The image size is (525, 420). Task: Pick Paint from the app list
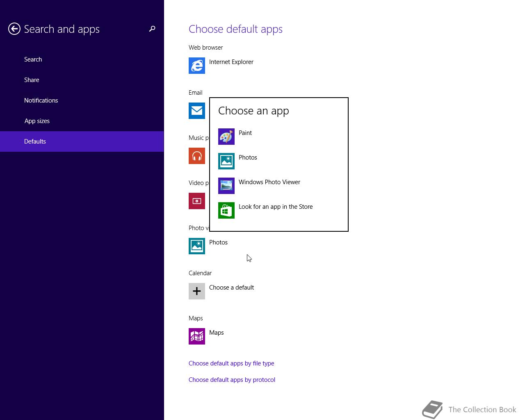pos(245,133)
